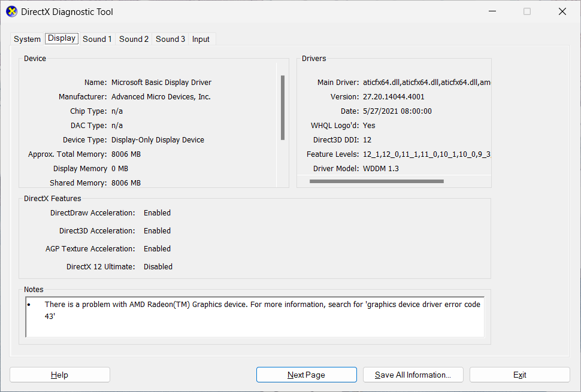Click the AGP Texture Acceleration 'Enabled' value
Viewport: 581px width, 392px height.
157,249
